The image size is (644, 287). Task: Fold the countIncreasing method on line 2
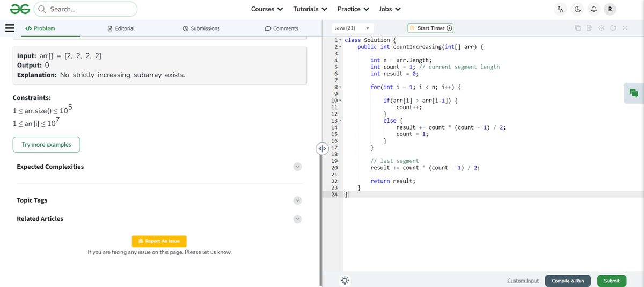(340, 47)
